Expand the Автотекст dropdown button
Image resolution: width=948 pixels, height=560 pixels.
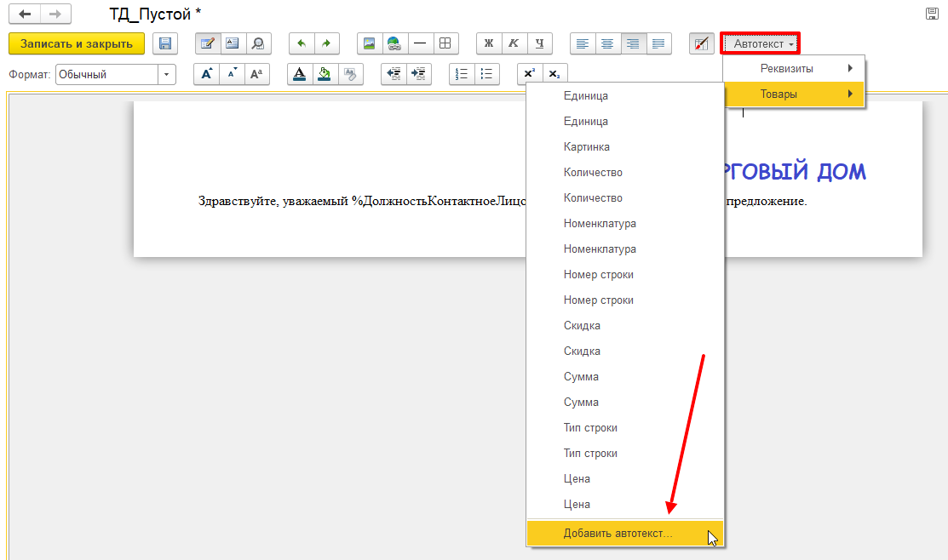pos(761,43)
